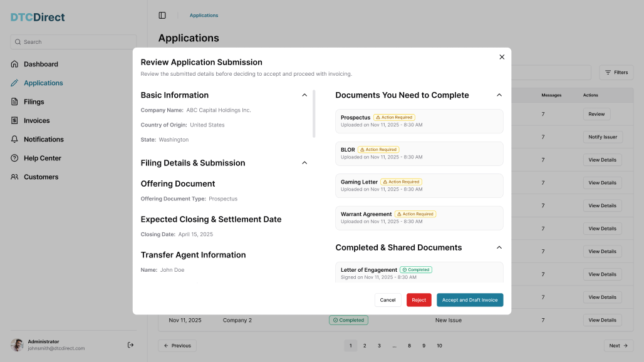Toggle the sidebar panel icon
644x362 pixels.
tap(162, 15)
